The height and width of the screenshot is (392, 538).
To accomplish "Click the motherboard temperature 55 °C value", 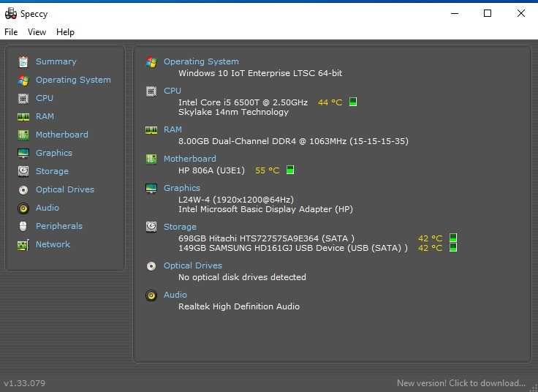I will coord(267,170).
